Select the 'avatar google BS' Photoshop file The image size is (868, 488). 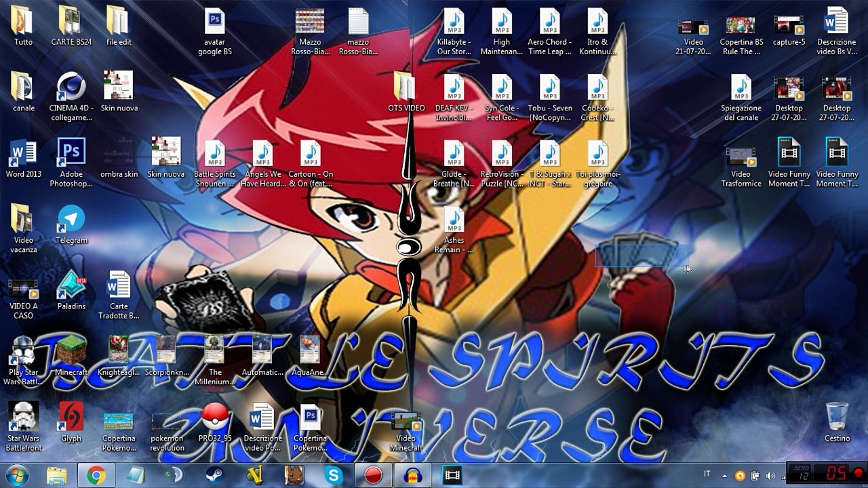[214, 22]
